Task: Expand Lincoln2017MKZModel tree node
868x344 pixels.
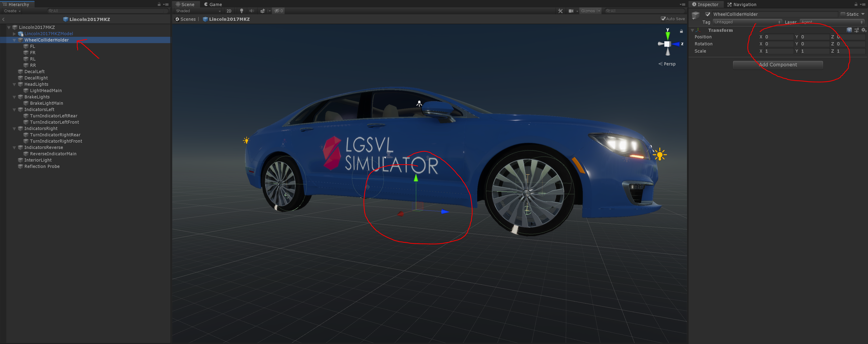Action: point(14,34)
